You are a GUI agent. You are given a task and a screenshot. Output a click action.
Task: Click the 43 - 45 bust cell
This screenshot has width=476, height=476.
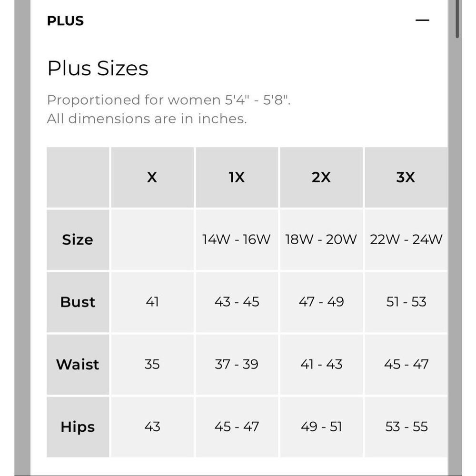[237, 302]
